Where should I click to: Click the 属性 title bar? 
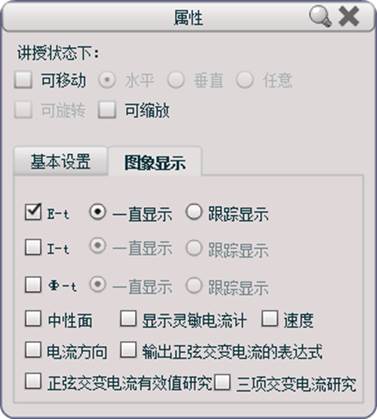coord(188,17)
